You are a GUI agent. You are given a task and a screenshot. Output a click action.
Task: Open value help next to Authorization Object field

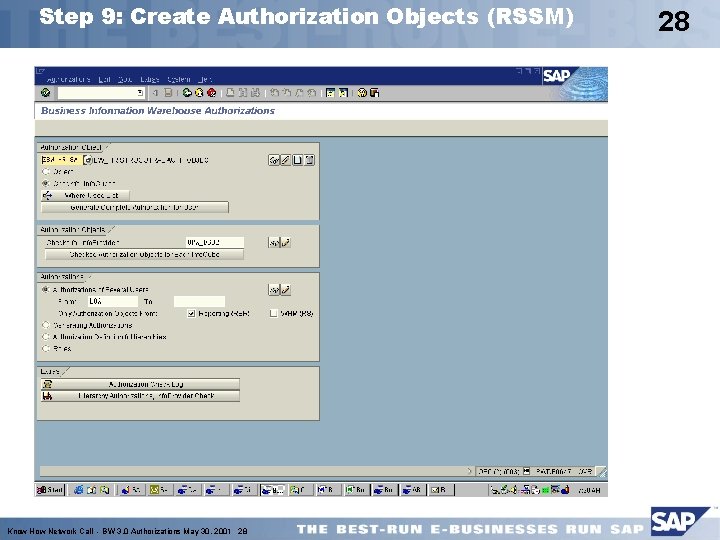[x=87, y=160]
